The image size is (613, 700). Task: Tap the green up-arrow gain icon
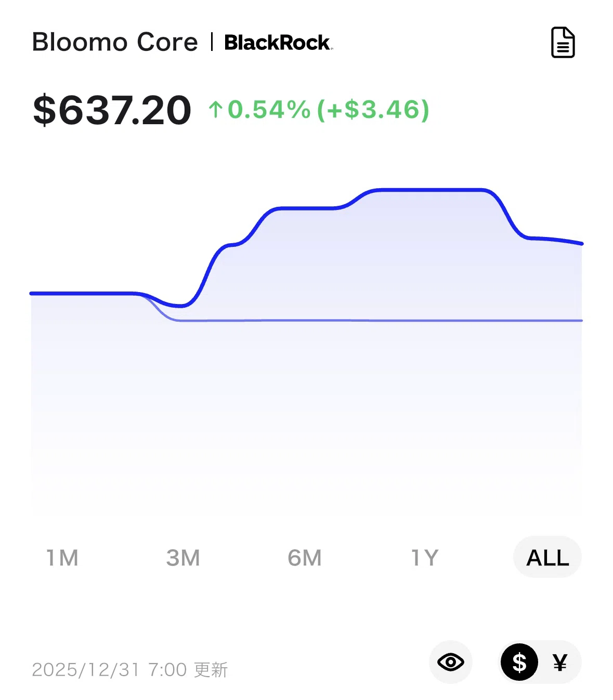pos(215,110)
